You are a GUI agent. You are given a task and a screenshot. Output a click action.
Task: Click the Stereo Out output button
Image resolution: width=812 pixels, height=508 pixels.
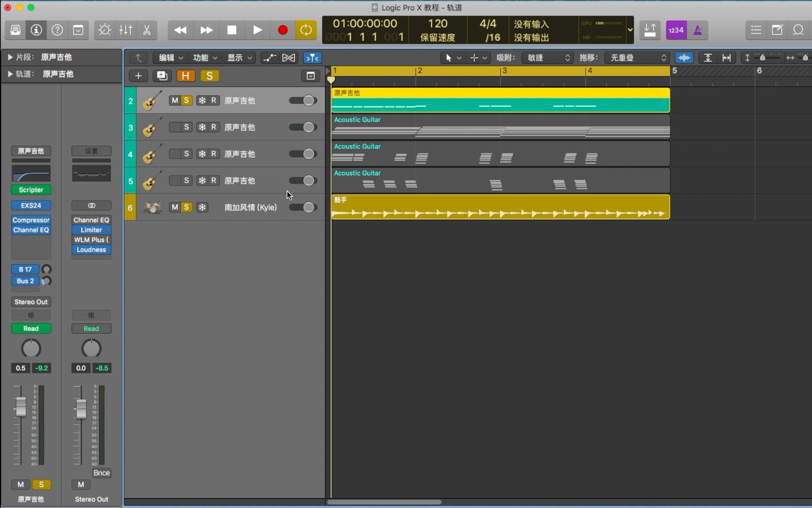[x=31, y=301]
